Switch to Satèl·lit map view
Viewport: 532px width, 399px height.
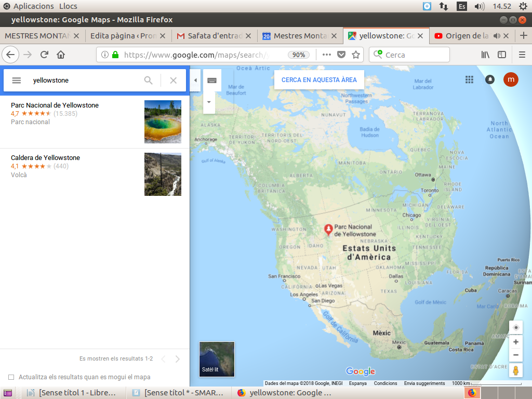(x=217, y=360)
